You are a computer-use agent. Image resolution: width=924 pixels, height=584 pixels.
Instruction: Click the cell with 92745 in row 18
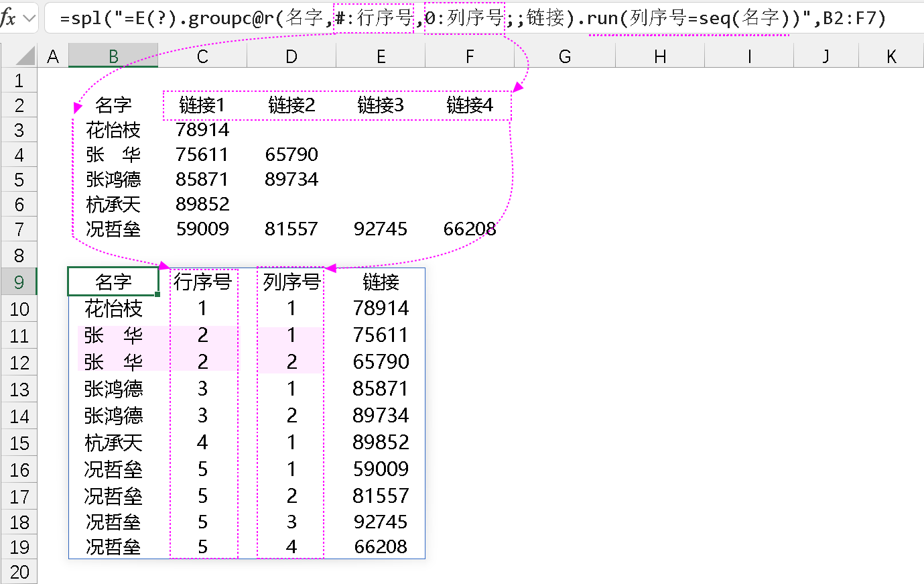click(381, 522)
